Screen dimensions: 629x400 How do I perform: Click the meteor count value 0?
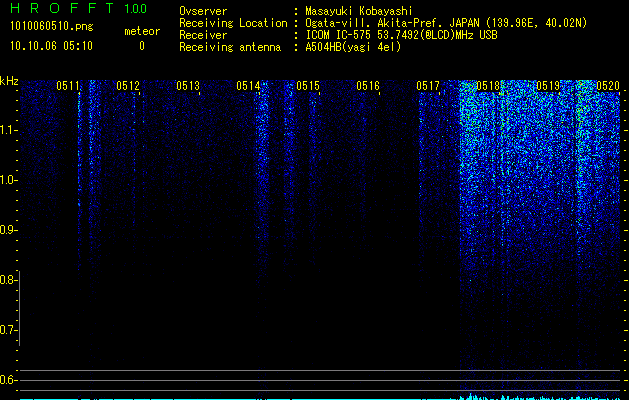coord(142,47)
